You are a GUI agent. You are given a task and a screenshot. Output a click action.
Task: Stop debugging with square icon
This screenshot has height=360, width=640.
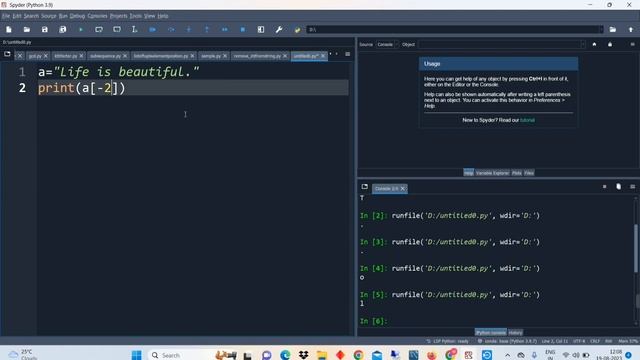[x=242, y=29]
